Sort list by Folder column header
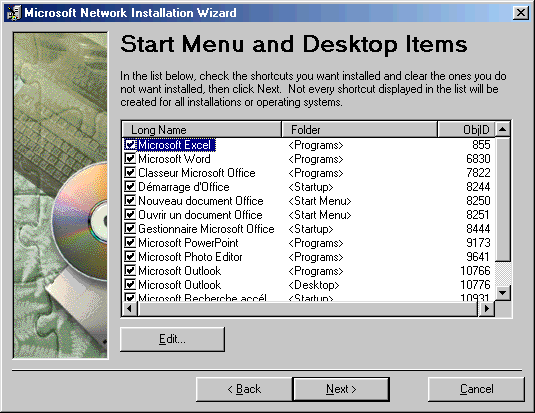Image resolution: width=535 pixels, height=413 pixels. tap(360, 130)
